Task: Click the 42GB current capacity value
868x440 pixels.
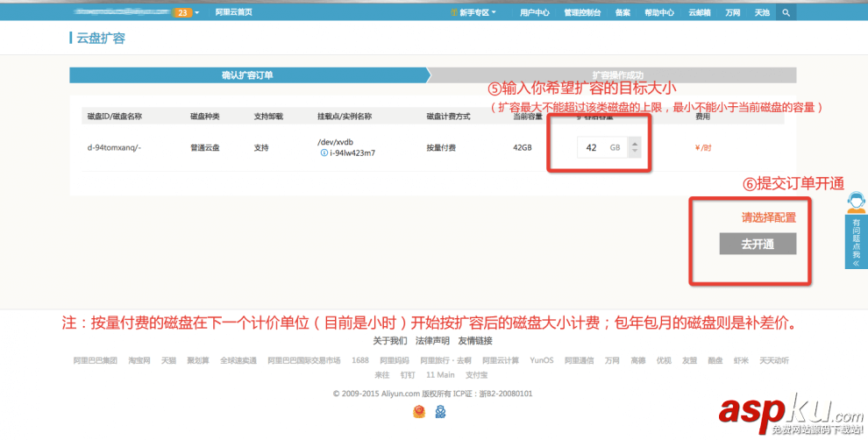Action: point(523,148)
